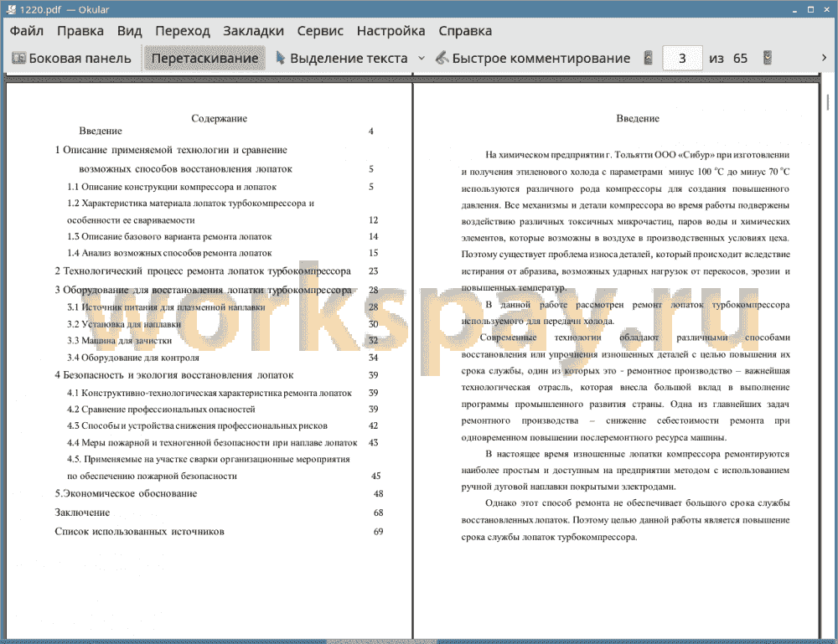
Task: Open the Вид menu
Action: pyautogui.click(x=129, y=31)
